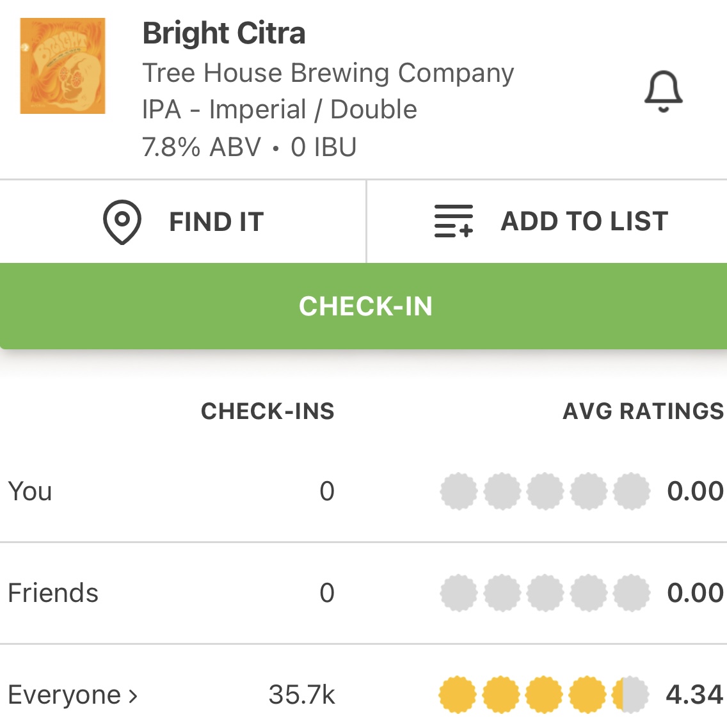Tap the 4.34 average rating number

(694, 695)
